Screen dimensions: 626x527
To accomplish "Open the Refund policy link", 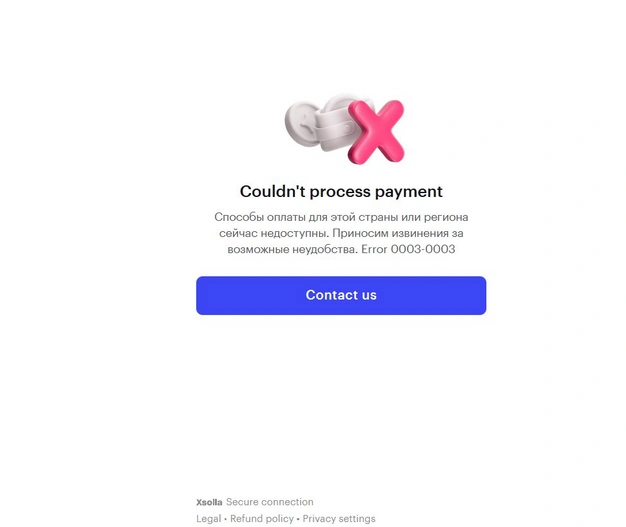I will [262, 519].
